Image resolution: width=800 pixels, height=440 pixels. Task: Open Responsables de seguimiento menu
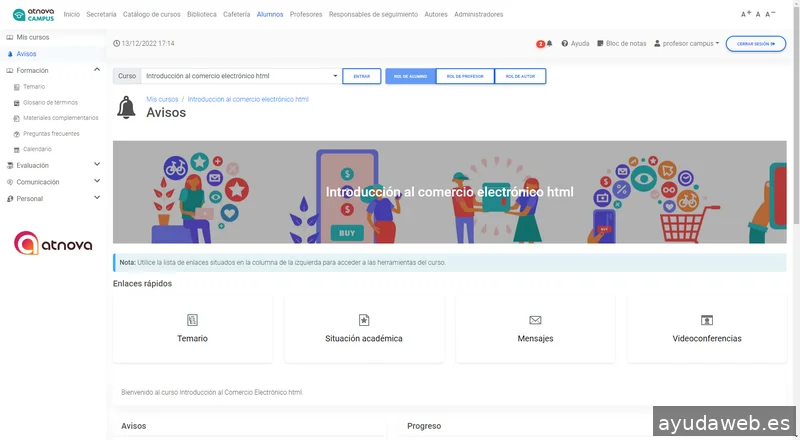(373, 14)
